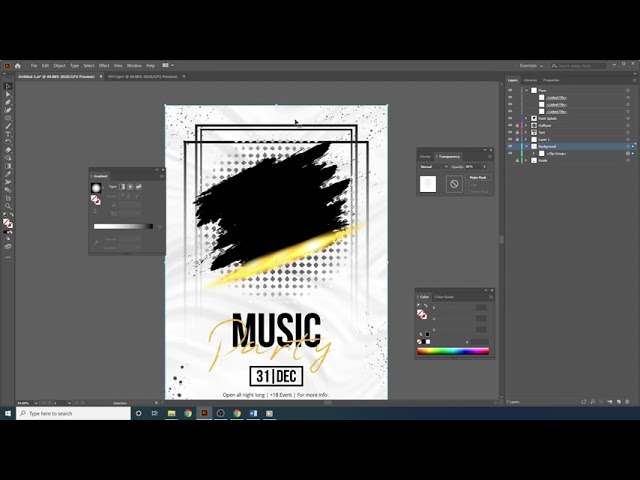Choose Freeform gradient type
Image resolution: width=640 pixels, height=480 pixels.
coord(139,187)
